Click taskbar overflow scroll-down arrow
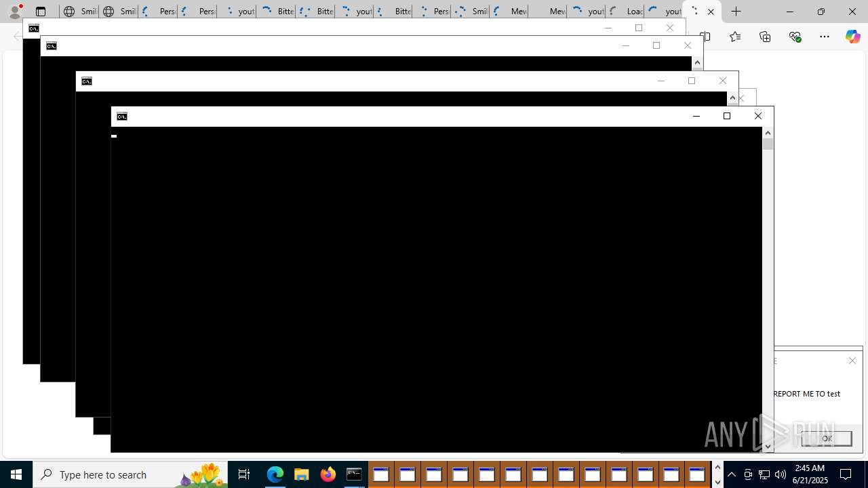 coord(717,482)
